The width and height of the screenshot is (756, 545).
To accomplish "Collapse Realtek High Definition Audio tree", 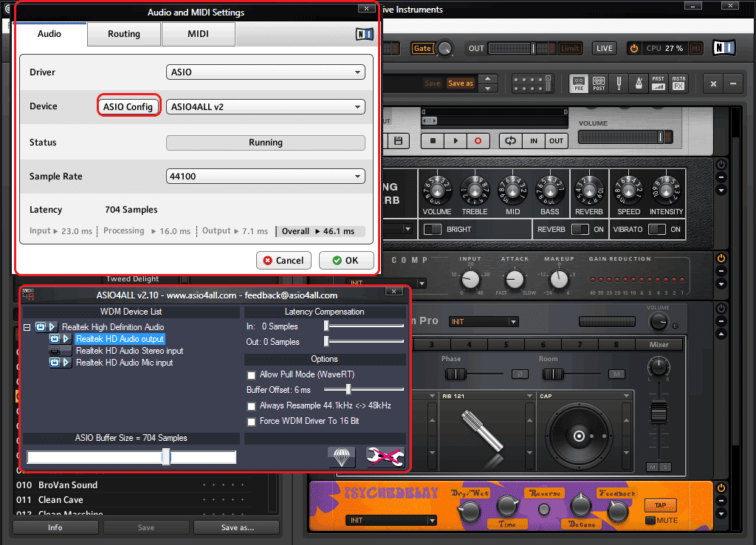I will click(x=27, y=327).
